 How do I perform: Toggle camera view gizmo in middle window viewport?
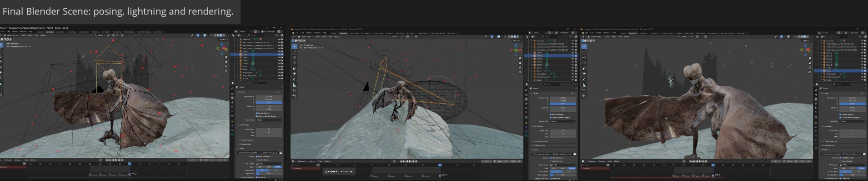click(x=520, y=67)
